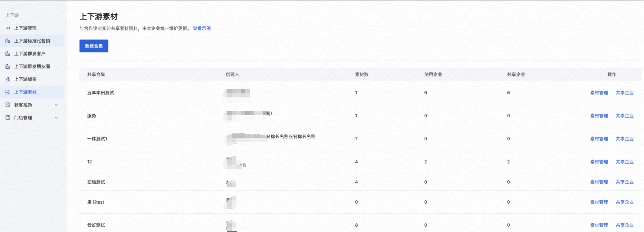Click the 创建人 column header
Screen dimensions: 644x232
pyautogui.click(x=232, y=74)
